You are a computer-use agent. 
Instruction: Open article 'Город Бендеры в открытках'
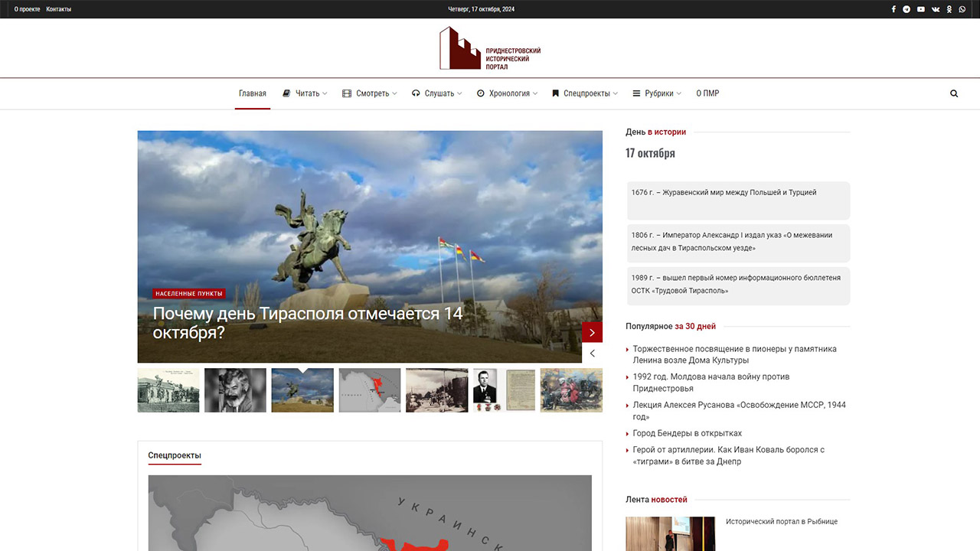pyautogui.click(x=687, y=433)
